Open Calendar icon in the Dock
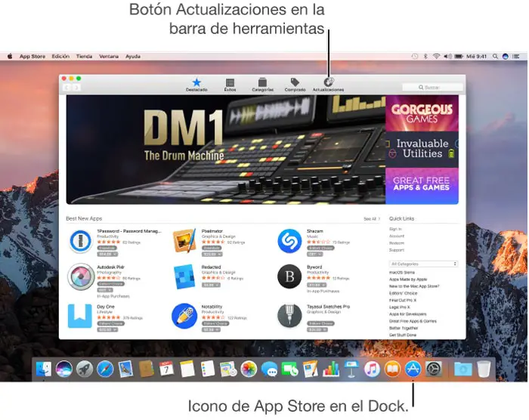 (x=166, y=369)
